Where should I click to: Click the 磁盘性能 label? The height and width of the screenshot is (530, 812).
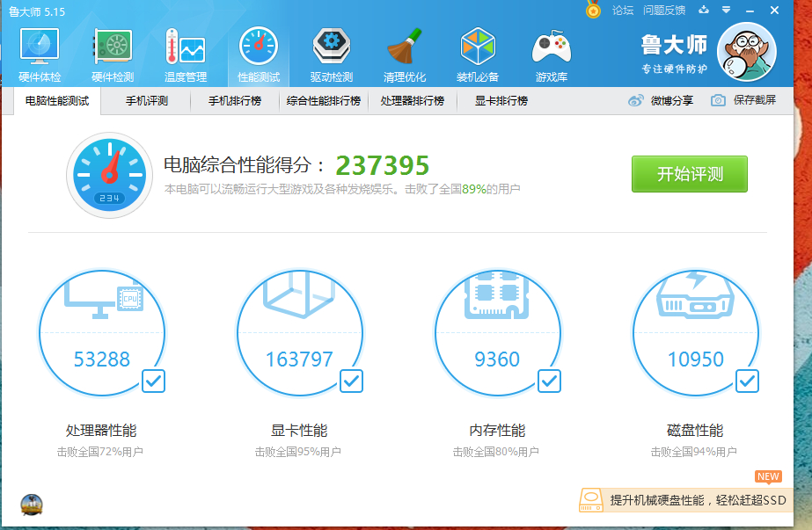[695, 430]
